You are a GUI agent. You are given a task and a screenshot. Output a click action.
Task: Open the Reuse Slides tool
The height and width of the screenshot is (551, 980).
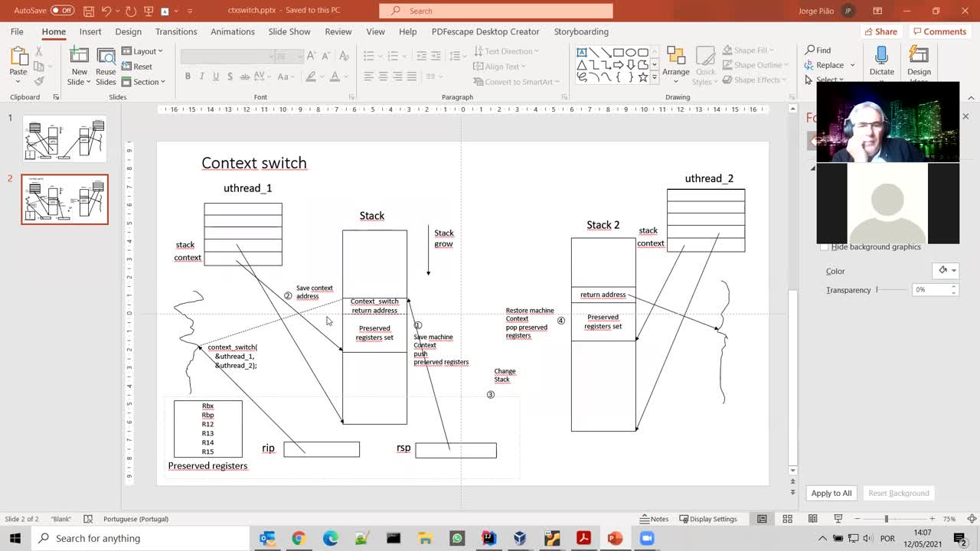tap(106, 66)
